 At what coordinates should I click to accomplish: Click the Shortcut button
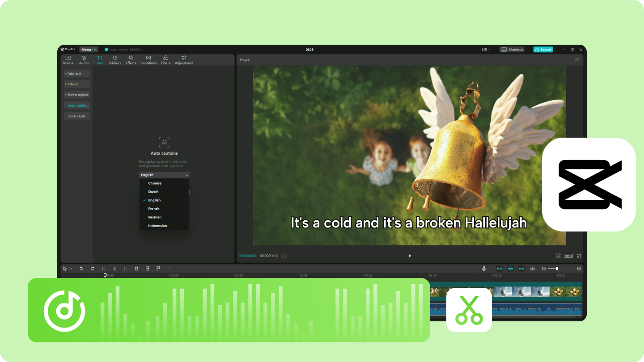tap(512, 50)
